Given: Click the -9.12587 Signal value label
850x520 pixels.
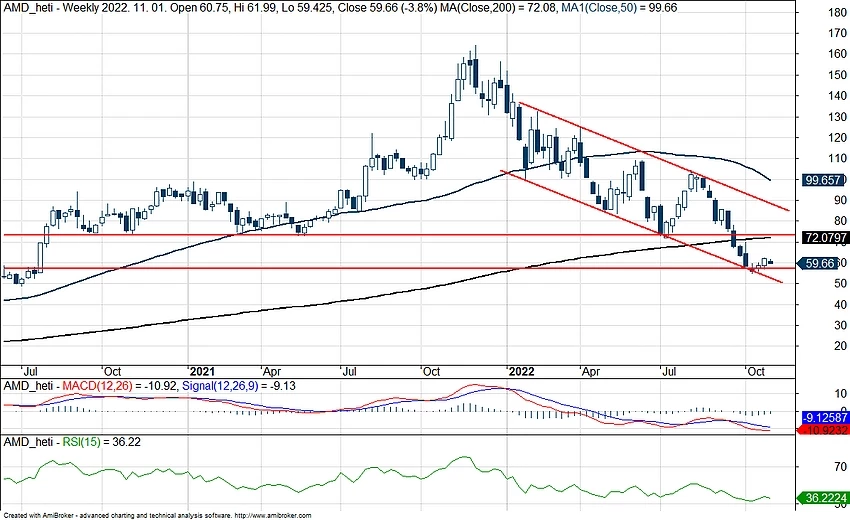Looking at the screenshot, I should pos(826,418).
